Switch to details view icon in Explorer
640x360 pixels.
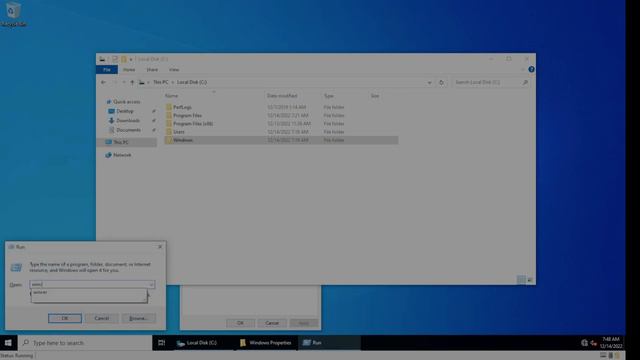(x=521, y=280)
